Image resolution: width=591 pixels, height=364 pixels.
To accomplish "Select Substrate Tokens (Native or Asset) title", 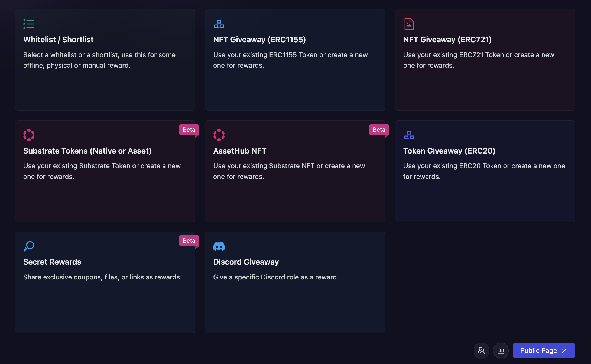I will [87, 151].
